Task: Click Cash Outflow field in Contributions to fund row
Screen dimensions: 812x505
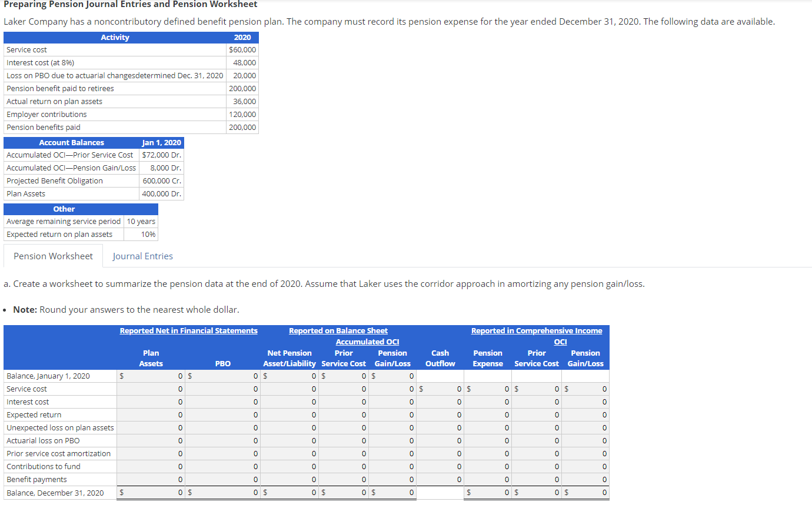Action: pyautogui.click(x=439, y=467)
